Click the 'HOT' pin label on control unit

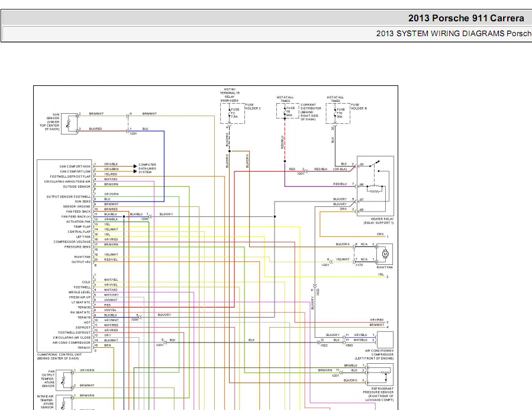coord(87,323)
